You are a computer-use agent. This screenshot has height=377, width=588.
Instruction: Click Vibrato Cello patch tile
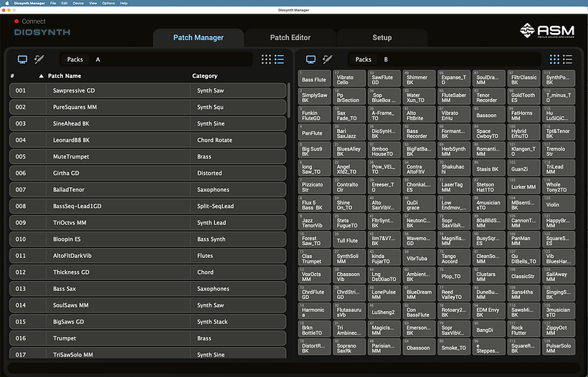click(349, 78)
